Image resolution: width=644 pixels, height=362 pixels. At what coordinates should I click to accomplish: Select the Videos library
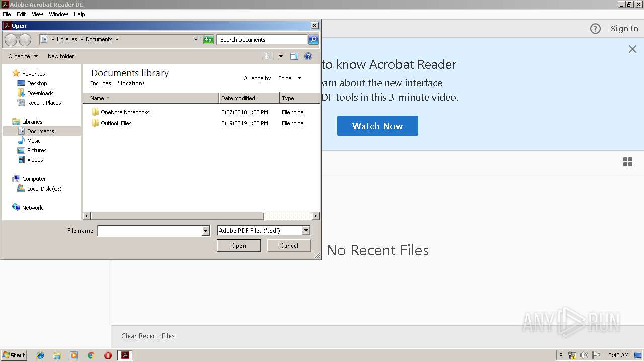[35, 160]
